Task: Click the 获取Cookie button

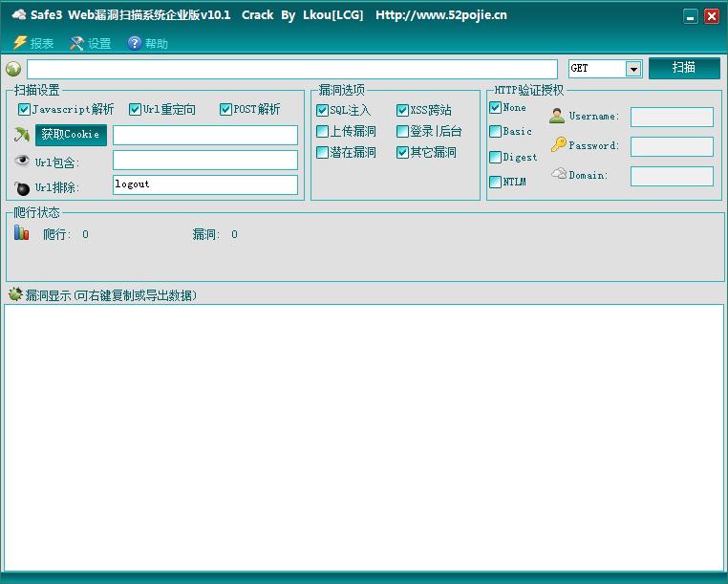Action: pos(70,135)
